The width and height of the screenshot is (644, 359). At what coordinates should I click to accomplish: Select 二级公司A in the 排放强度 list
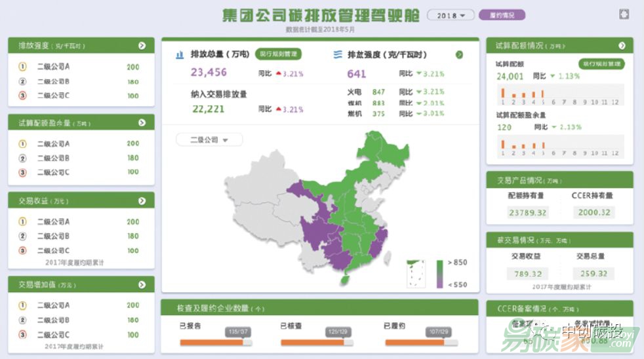pos(54,67)
